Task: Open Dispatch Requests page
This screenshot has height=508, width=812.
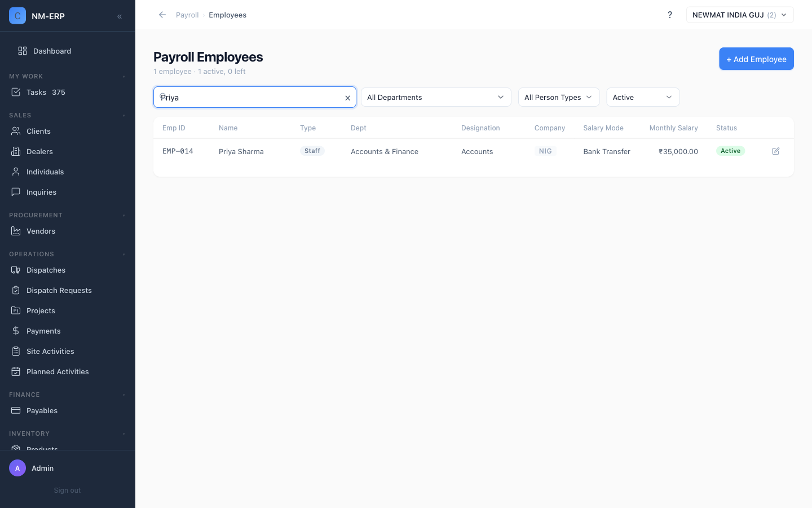Action: (68, 290)
